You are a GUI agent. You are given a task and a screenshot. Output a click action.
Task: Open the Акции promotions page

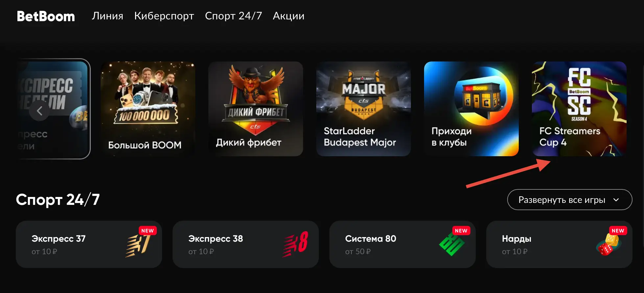[x=289, y=16]
